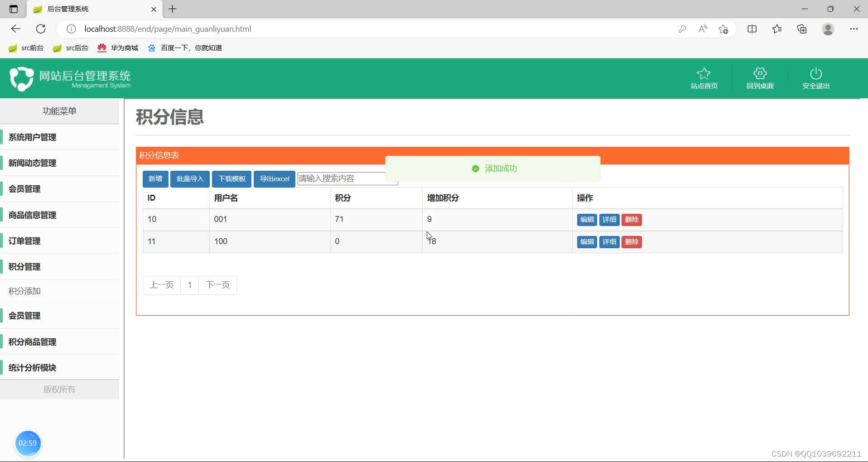The image size is (868, 462).
Task: Delete row with ID 11
Action: tap(632, 242)
